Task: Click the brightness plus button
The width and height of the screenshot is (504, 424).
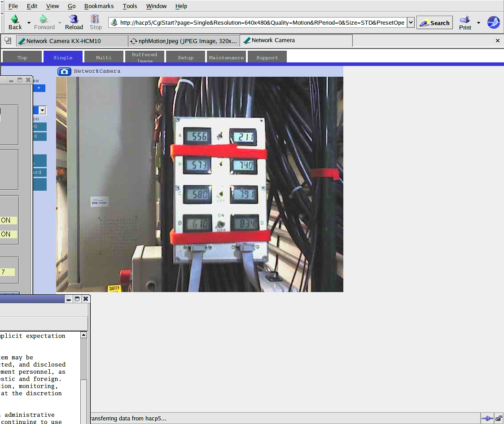Action: point(39,88)
